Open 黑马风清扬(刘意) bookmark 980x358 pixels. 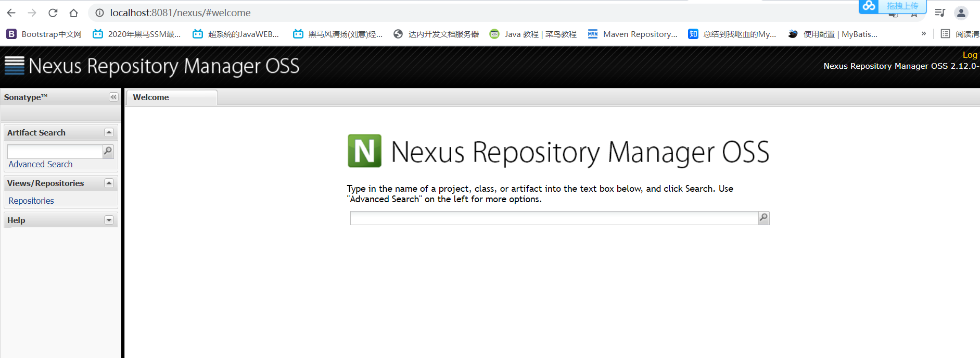tap(338, 34)
